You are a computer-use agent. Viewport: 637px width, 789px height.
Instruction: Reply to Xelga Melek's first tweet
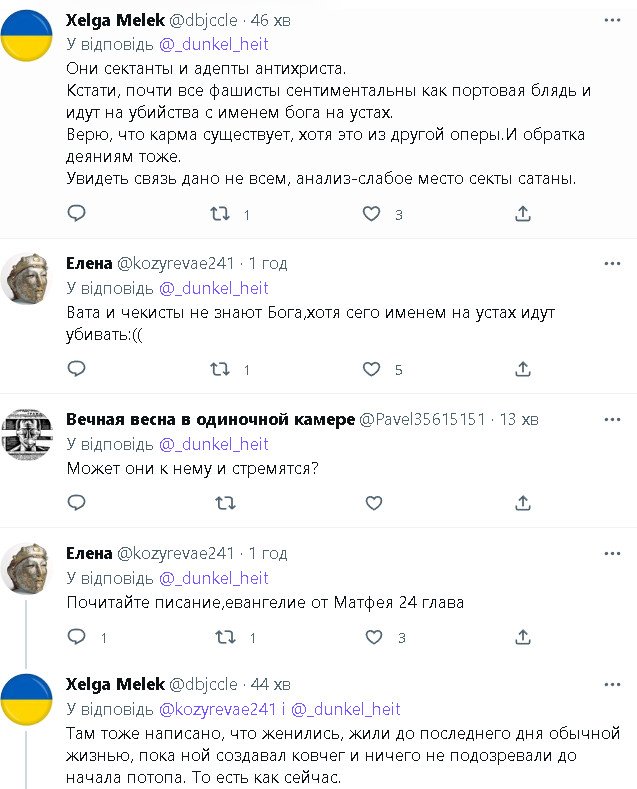click(77, 213)
